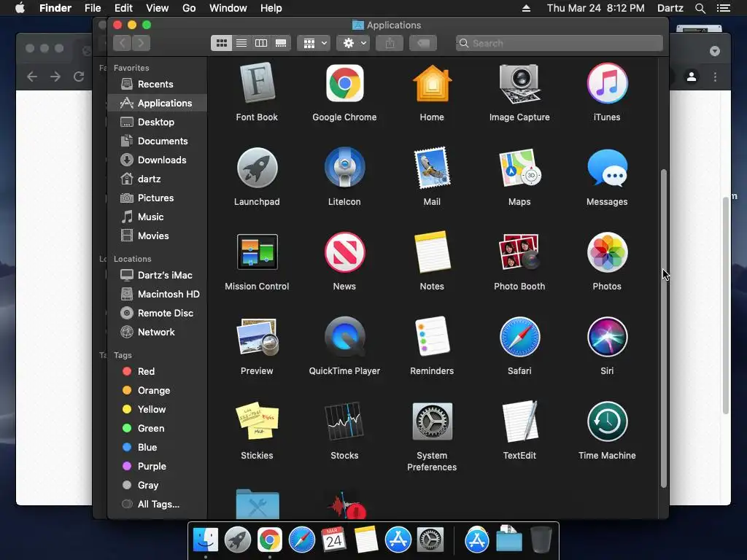
Task: Open the Help menu
Action: point(271,8)
